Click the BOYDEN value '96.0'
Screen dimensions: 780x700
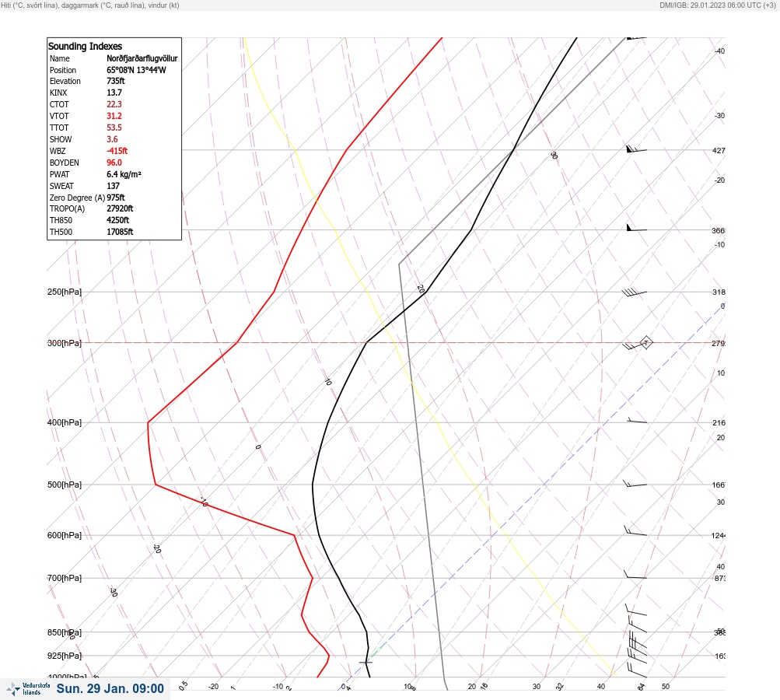coord(114,163)
